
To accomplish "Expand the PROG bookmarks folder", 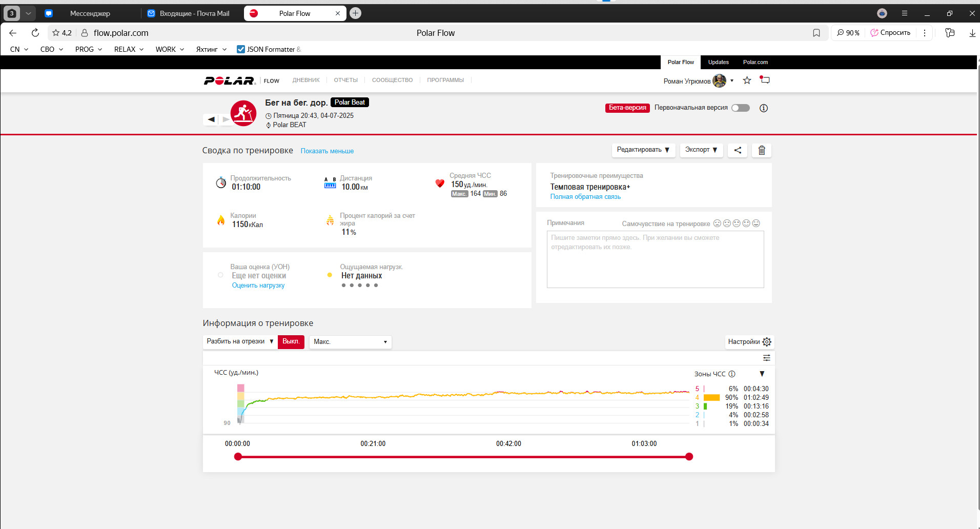I will (89, 49).
